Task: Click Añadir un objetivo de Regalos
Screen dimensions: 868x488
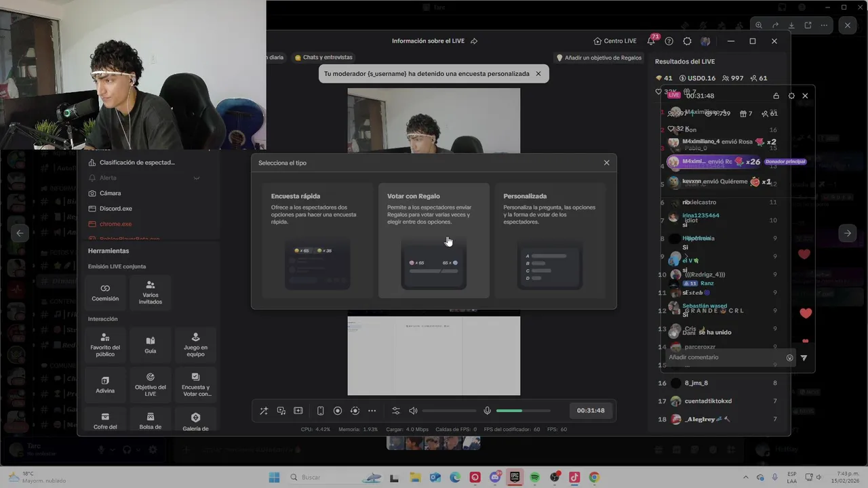Action: (x=599, y=58)
